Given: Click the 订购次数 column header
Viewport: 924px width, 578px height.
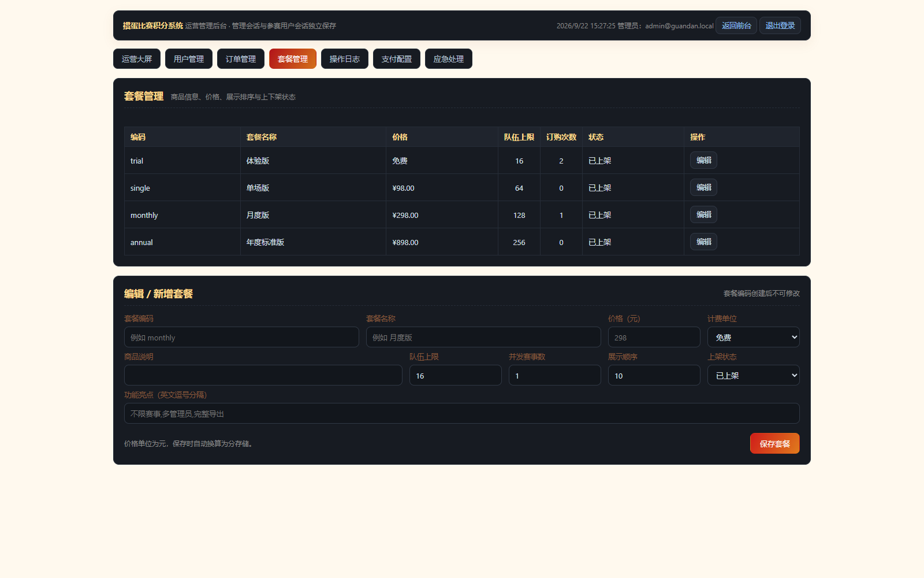Looking at the screenshot, I should [x=561, y=137].
